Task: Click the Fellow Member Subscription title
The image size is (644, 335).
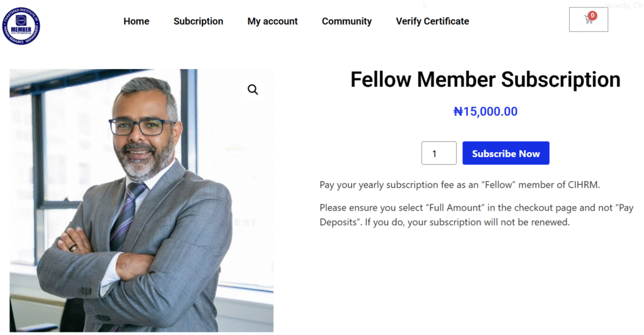Action: pos(485,80)
